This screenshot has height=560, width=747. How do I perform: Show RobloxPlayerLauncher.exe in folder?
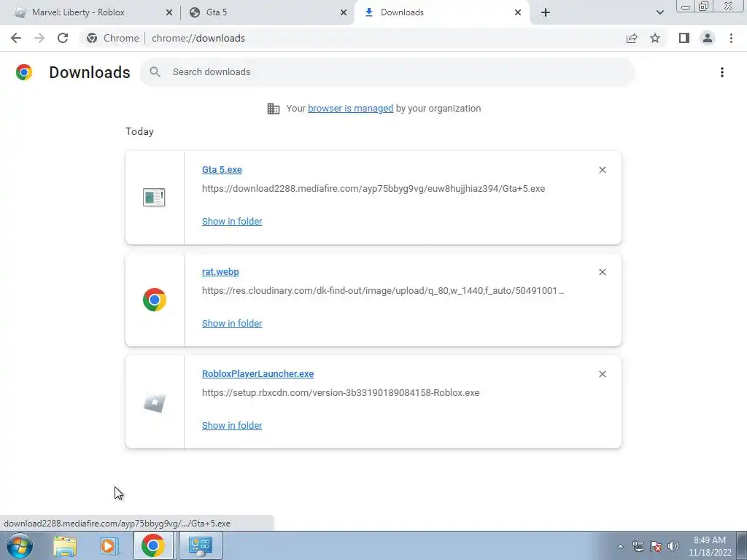point(232,425)
